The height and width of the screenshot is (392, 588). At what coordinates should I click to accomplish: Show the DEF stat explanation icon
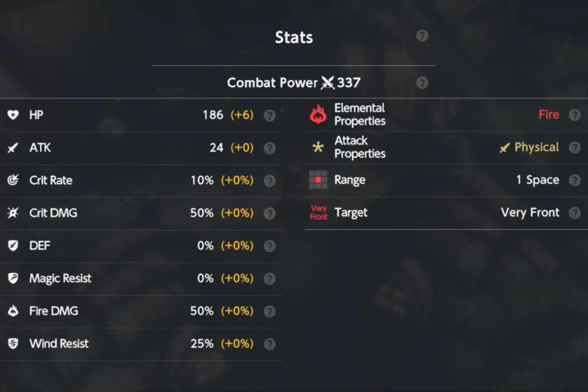tap(269, 246)
